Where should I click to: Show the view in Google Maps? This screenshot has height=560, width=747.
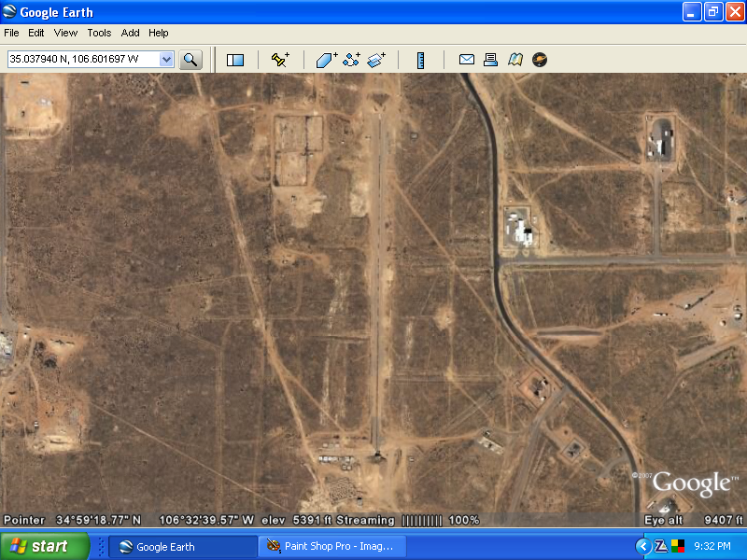(x=515, y=60)
